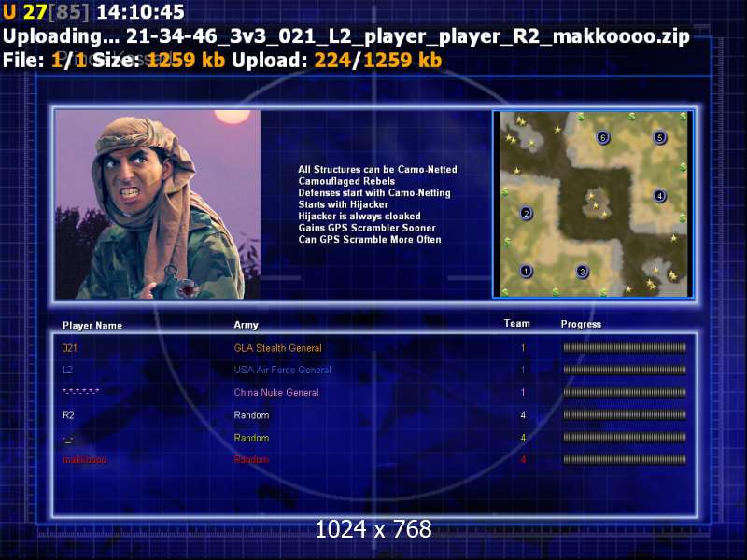
Task: Click the 14:10:45 clock overlay
Action: [141, 12]
